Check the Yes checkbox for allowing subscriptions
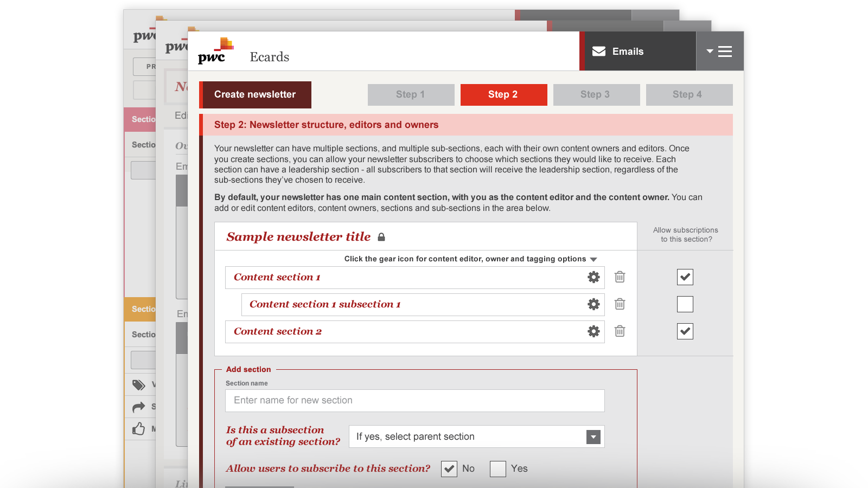 498,469
